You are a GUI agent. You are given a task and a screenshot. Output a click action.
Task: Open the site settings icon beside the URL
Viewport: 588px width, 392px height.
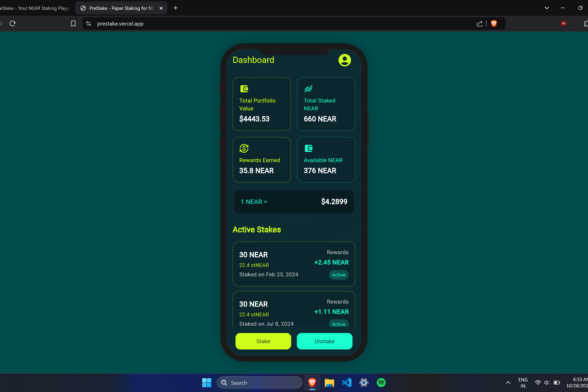(89, 24)
